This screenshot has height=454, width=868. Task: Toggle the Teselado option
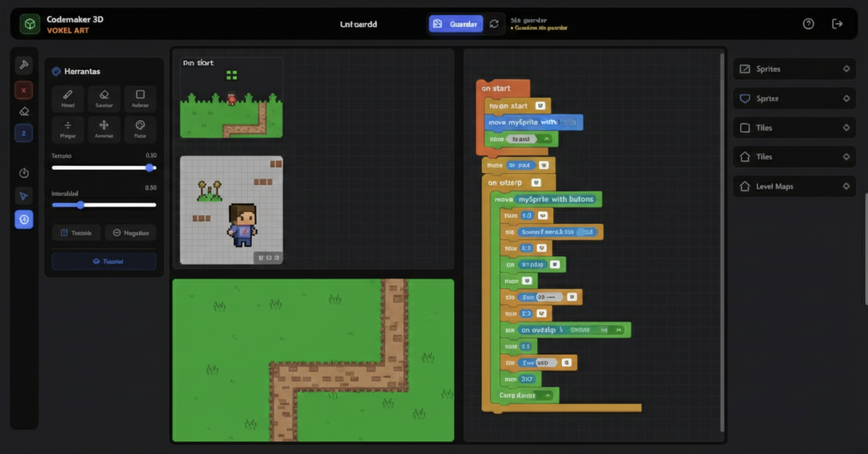coord(76,233)
